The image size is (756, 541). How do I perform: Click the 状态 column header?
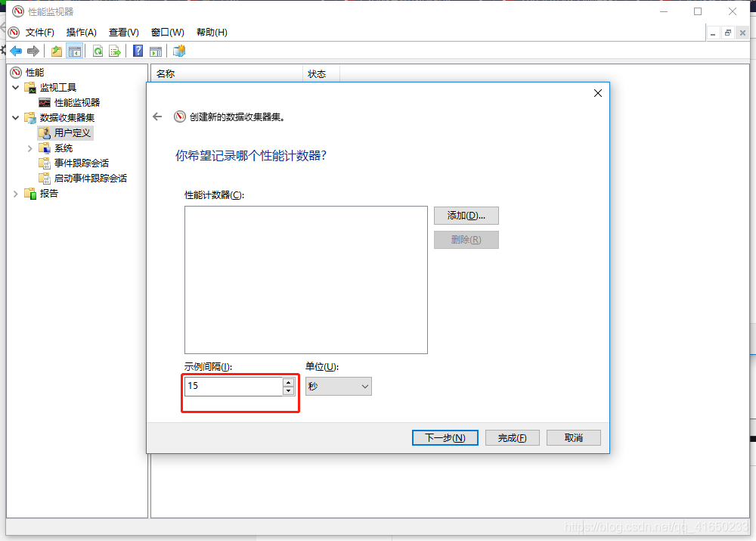(x=321, y=74)
